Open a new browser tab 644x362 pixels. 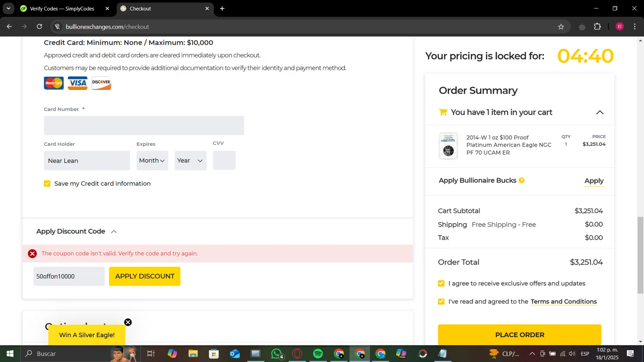[222, 9]
